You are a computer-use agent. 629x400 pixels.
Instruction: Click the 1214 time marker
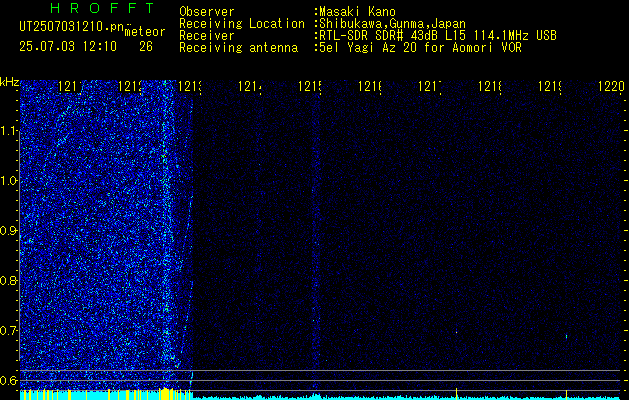(x=250, y=86)
